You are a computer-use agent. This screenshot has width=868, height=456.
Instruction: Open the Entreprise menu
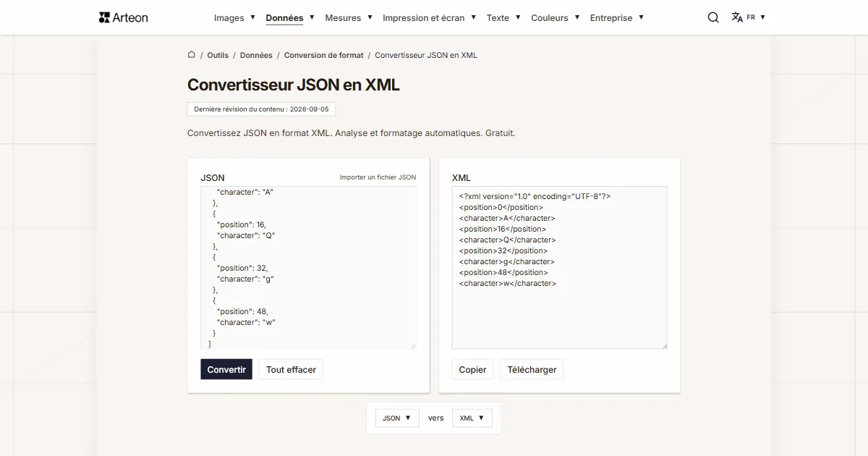(x=617, y=17)
